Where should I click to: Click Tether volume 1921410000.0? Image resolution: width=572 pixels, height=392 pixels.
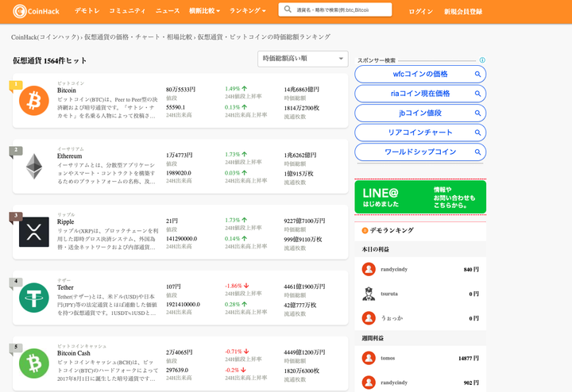point(184,305)
